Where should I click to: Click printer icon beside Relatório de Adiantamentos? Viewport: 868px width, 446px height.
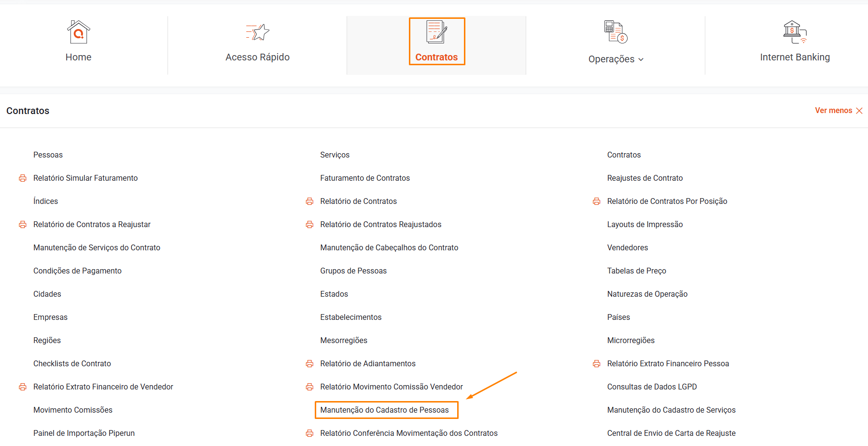point(309,364)
